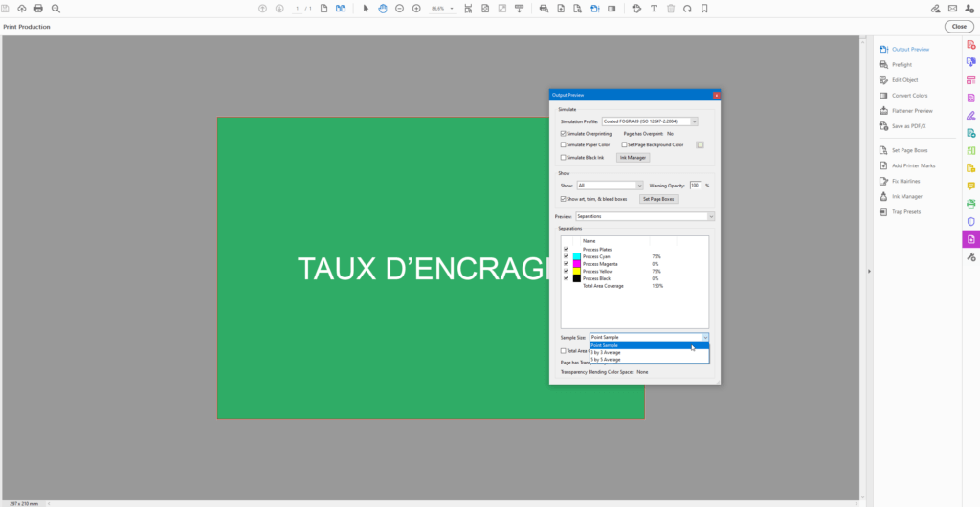This screenshot has height=507, width=980.
Task: Click Edit Object in side panel
Action: tap(905, 80)
